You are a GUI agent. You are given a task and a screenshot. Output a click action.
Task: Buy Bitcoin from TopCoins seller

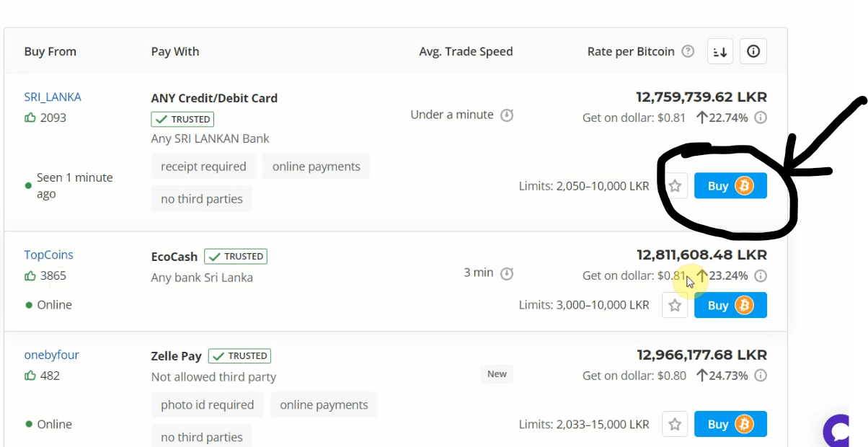click(x=730, y=306)
